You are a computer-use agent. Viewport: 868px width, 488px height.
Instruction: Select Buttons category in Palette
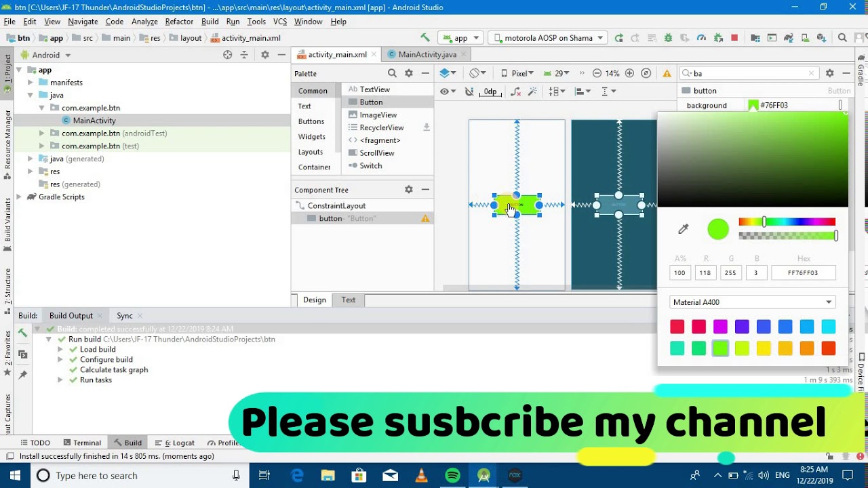(311, 121)
